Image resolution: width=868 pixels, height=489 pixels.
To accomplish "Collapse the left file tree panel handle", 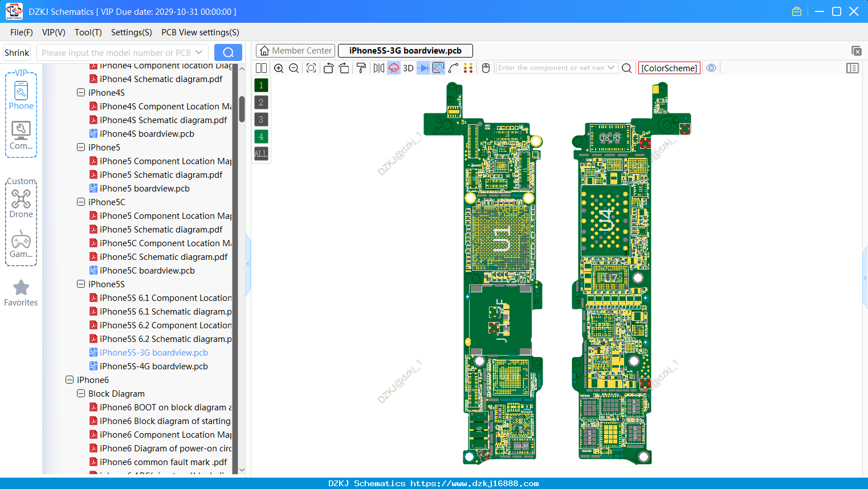I will [248, 263].
